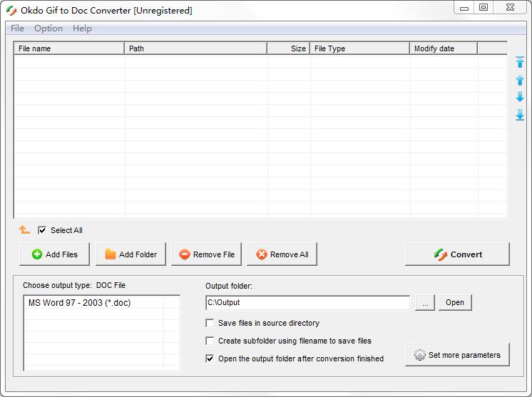Browse for output folder with ... button

click(424, 303)
